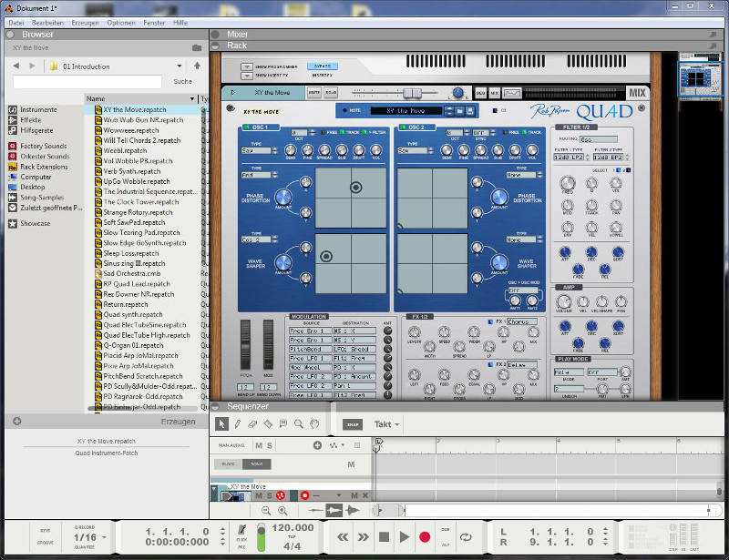Click the add track plus icon
729x560 pixels.
coord(317,445)
